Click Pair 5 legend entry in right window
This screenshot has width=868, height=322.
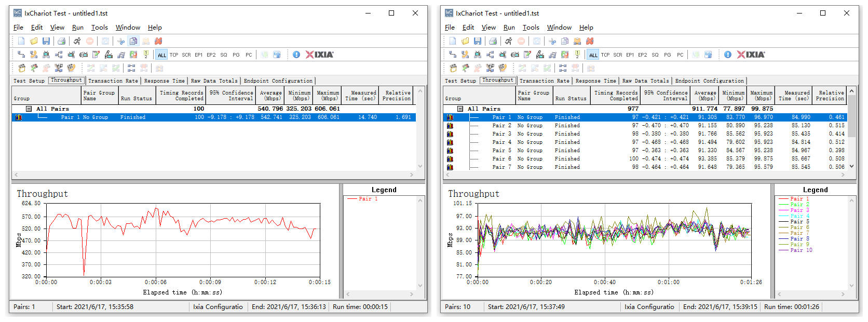794,222
